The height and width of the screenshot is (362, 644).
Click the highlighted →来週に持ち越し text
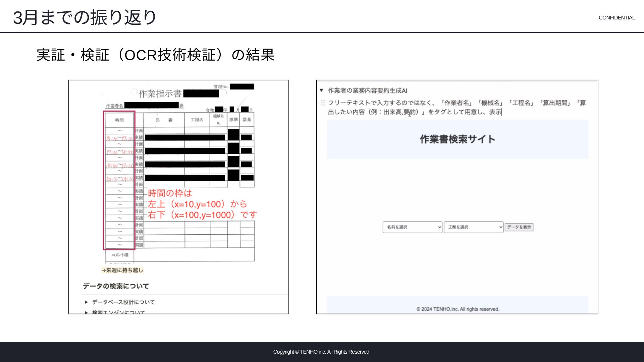(x=122, y=270)
